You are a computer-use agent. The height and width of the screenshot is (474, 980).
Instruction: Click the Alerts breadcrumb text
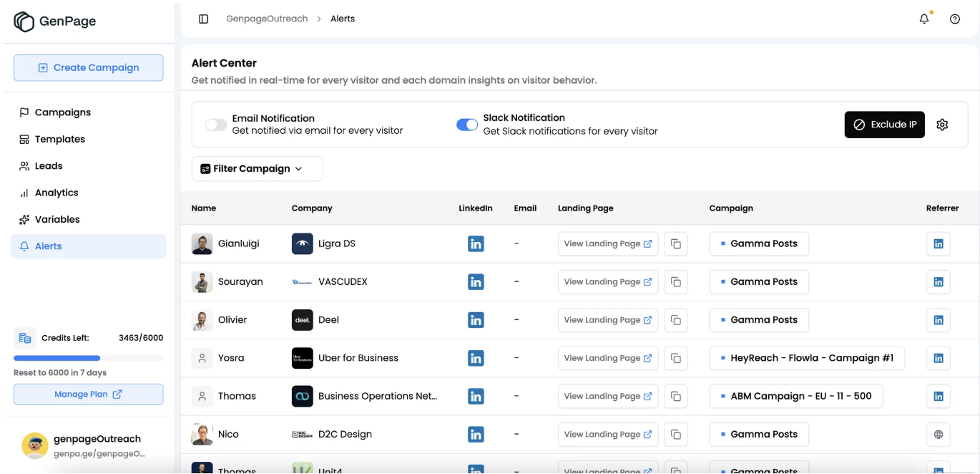click(343, 19)
